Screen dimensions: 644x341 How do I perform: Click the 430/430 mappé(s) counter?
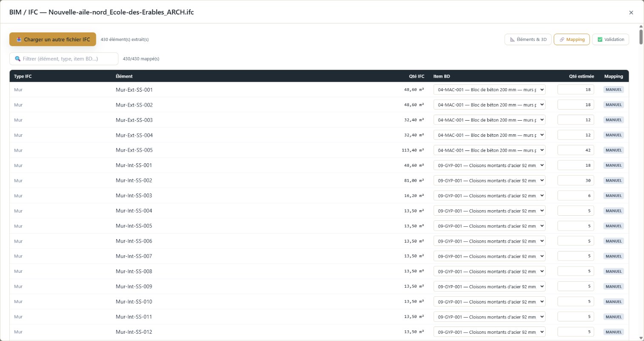point(141,59)
